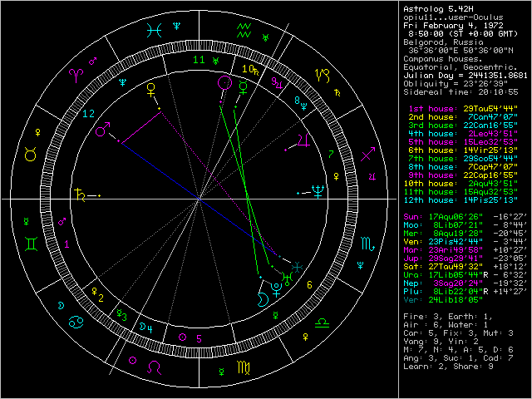The height and width of the screenshot is (399, 532).
Task: Select the '1st house: 29Tau54'44"' row
Action: tap(463, 109)
